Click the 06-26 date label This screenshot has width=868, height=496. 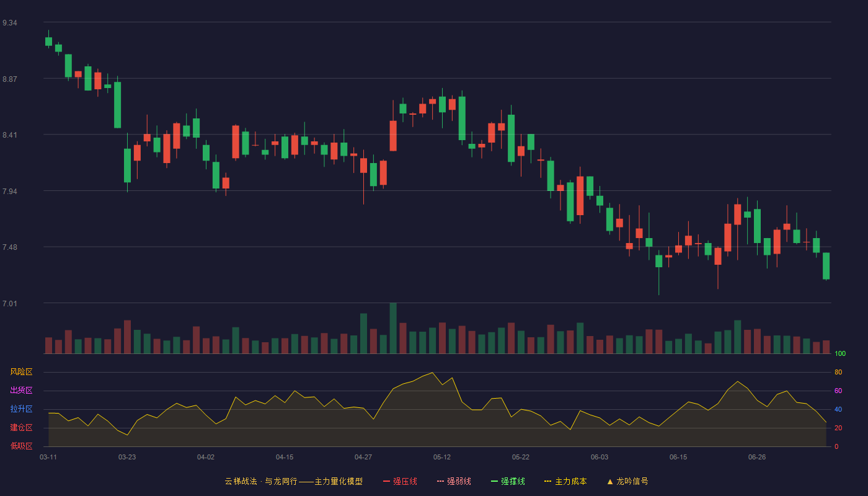[757, 457]
